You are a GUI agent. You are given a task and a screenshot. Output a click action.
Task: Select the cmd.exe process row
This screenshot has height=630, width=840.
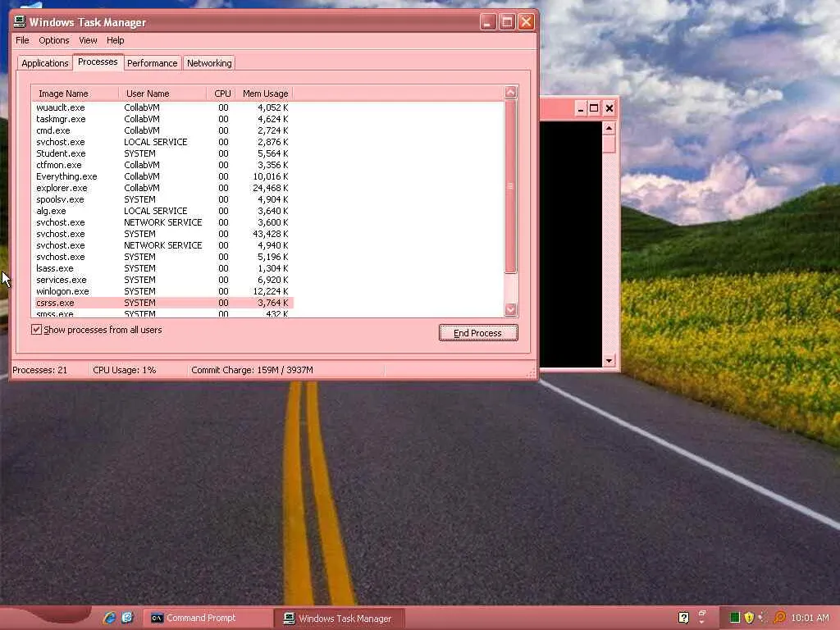[x=162, y=130]
